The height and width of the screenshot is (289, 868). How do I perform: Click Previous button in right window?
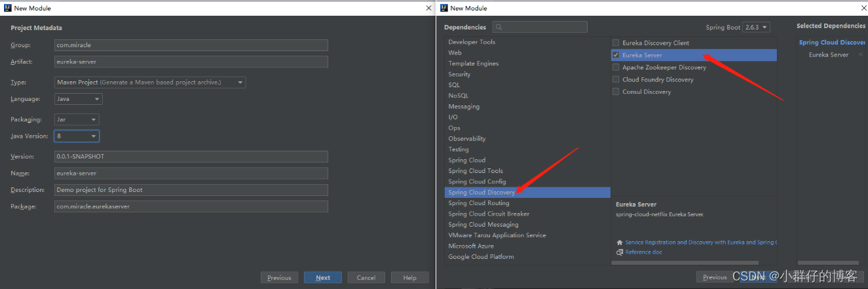(715, 277)
